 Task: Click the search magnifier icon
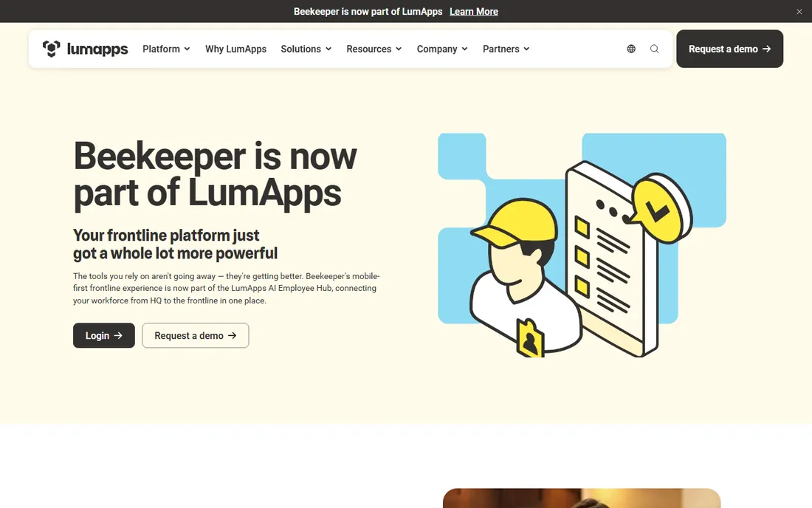coord(655,49)
